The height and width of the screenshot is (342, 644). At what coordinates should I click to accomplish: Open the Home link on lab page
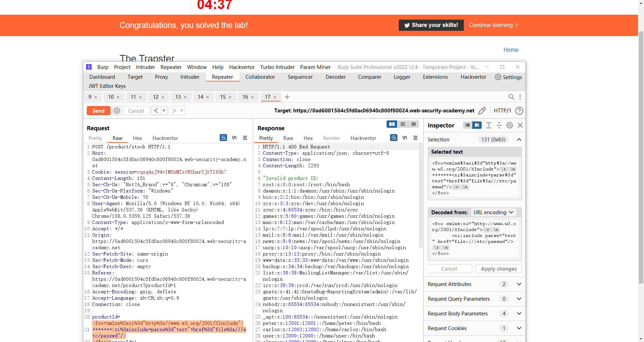coord(511,50)
